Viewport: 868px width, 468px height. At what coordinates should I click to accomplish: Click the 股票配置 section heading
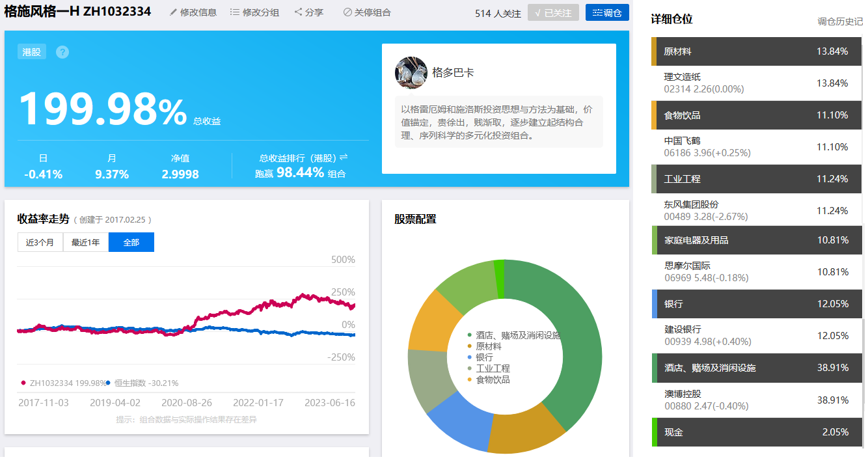click(x=415, y=219)
